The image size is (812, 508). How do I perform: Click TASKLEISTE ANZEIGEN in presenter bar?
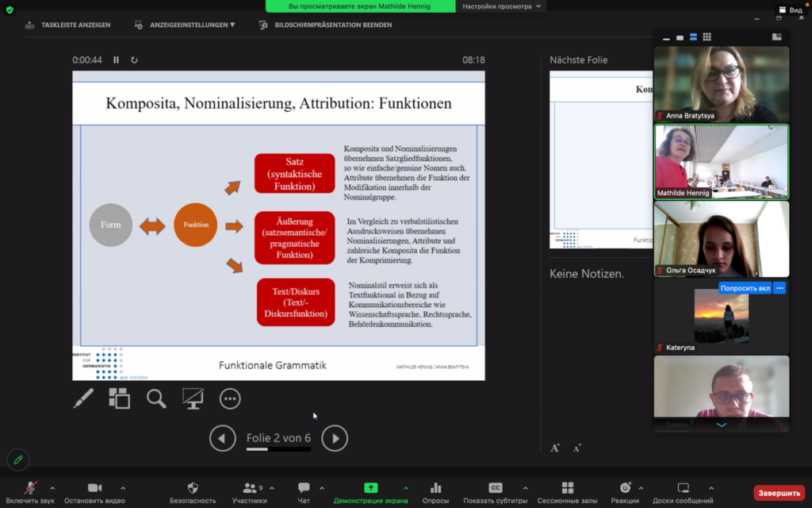[68, 25]
